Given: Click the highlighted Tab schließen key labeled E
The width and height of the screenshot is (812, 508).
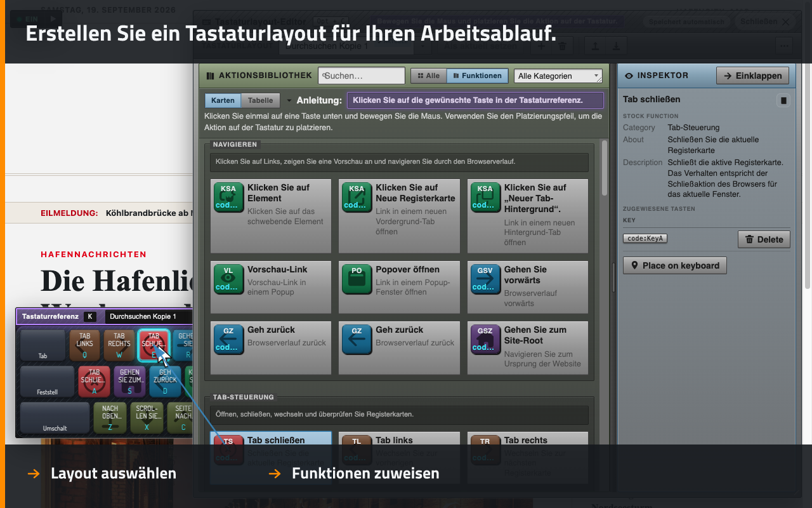Looking at the screenshot, I should (154, 345).
